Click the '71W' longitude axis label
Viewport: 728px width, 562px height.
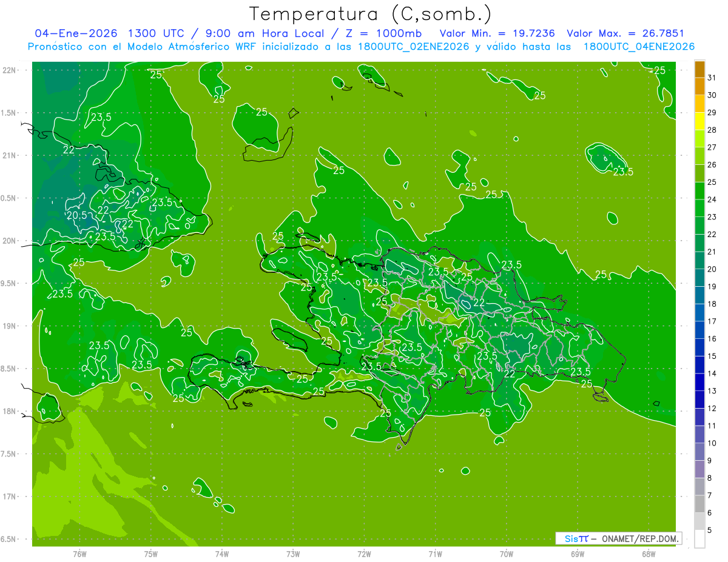(x=435, y=554)
